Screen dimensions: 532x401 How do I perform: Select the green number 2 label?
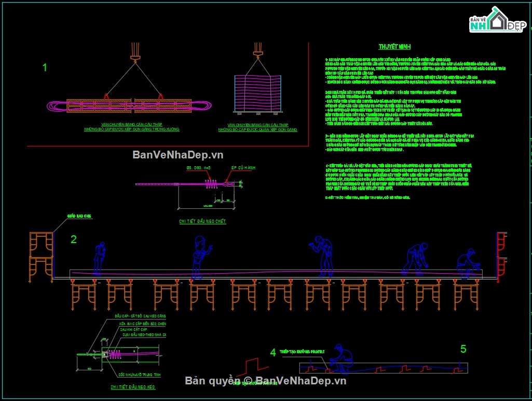click(x=74, y=239)
